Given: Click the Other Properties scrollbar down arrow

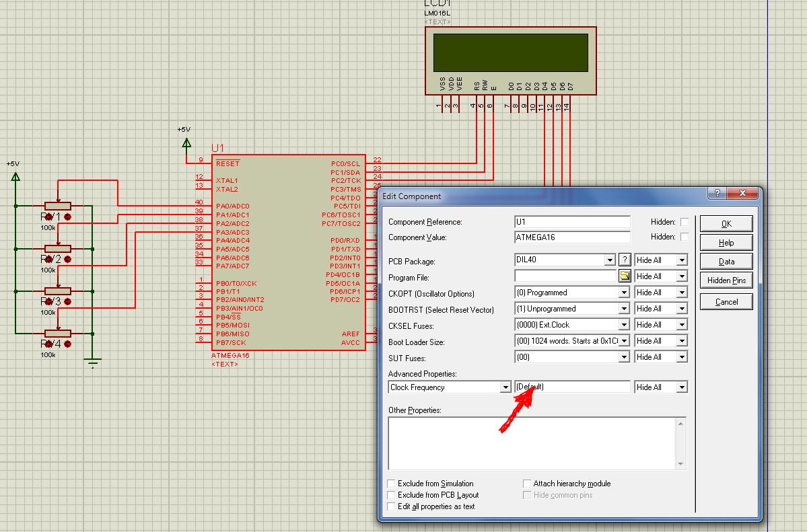Looking at the screenshot, I should 681,464.
